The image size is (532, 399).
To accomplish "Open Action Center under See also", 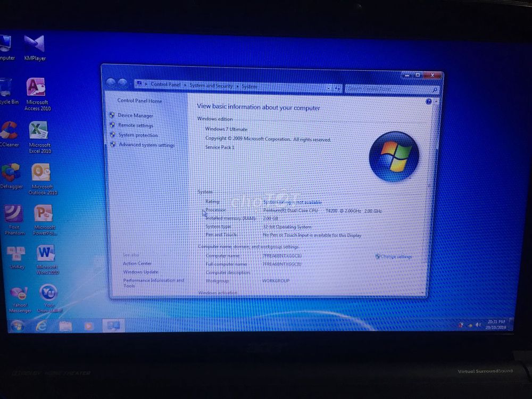I will tap(137, 264).
